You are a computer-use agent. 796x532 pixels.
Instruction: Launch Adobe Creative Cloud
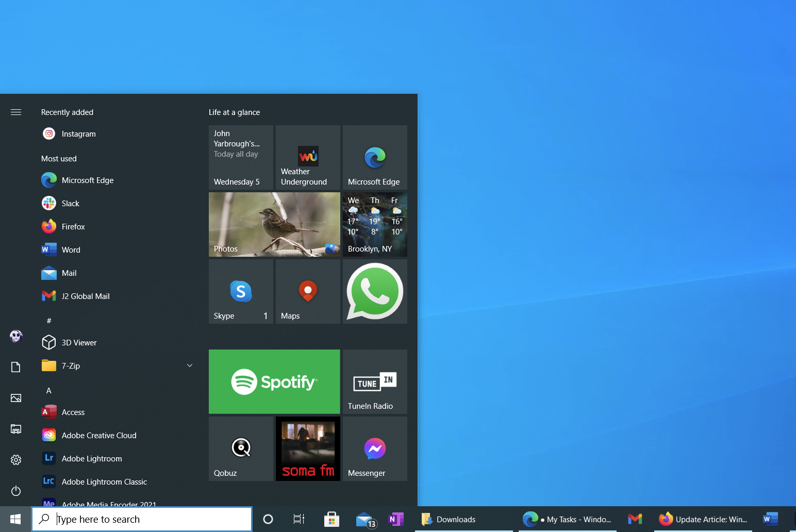pos(118,436)
